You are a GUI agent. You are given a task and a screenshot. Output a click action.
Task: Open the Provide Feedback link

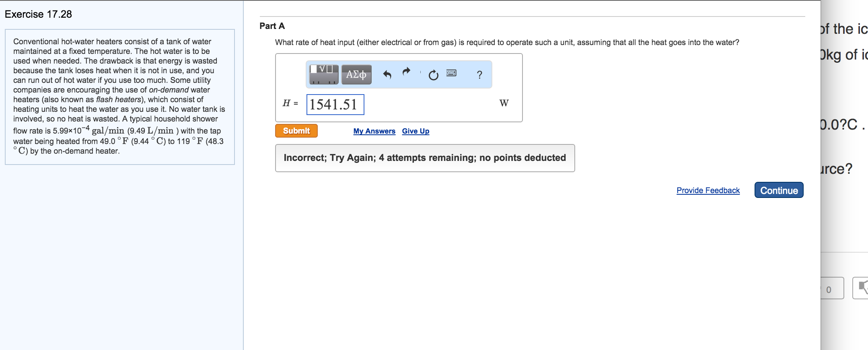coord(708,190)
